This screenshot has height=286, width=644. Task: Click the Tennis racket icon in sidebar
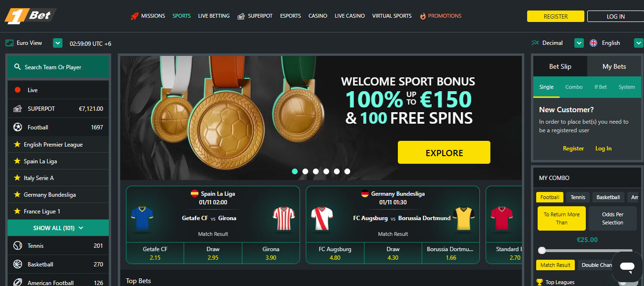(18, 245)
